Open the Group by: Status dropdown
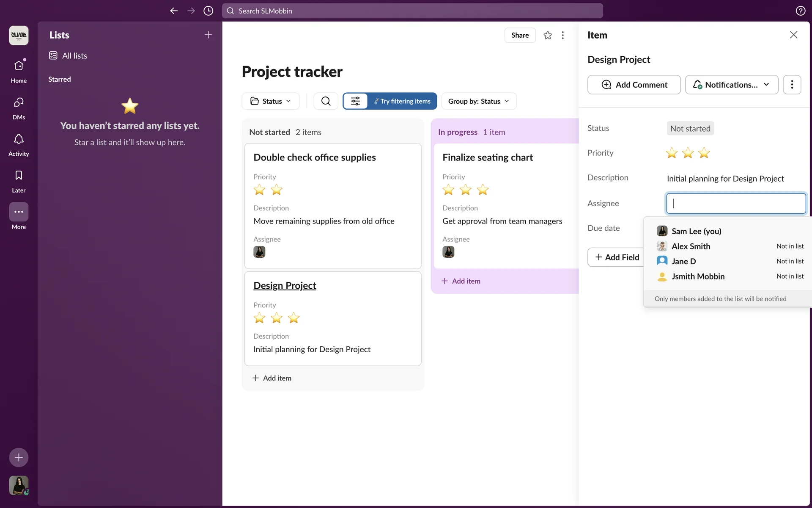The image size is (812, 508). [479, 101]
